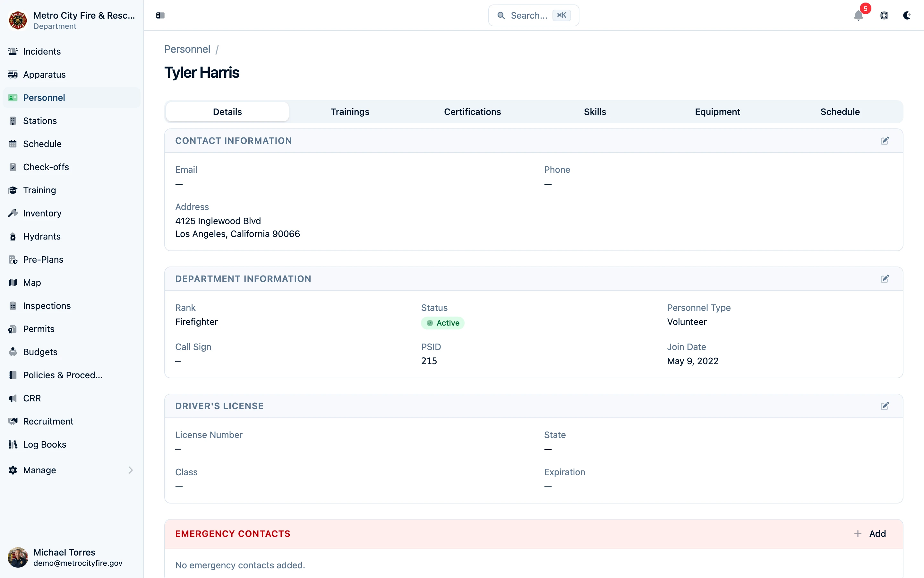Click the Hydrants icon
Image resolution: width=924 pixels, height=578 pixels.
pos(13,236)
